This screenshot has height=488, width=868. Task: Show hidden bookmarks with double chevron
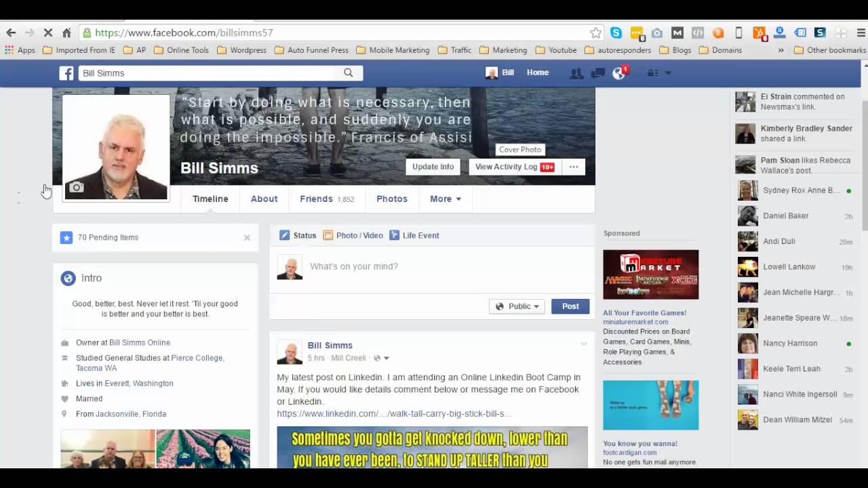coord(781,50)
